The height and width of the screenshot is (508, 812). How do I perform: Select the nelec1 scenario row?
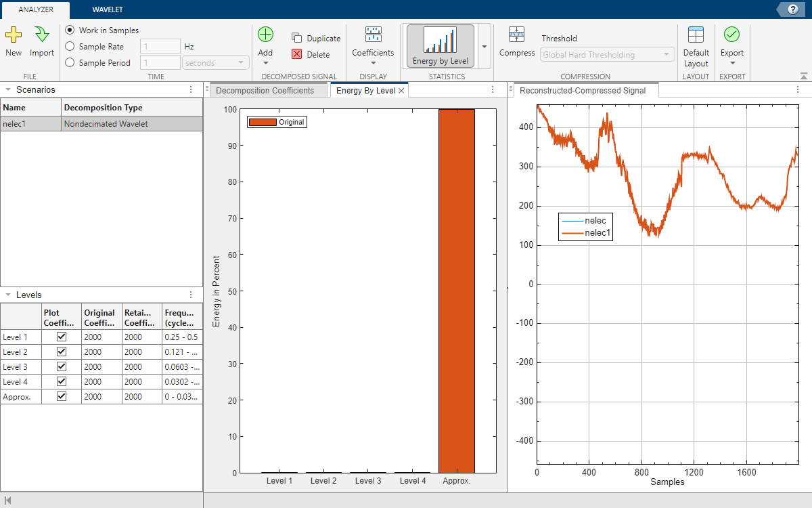tap(101, 124)
